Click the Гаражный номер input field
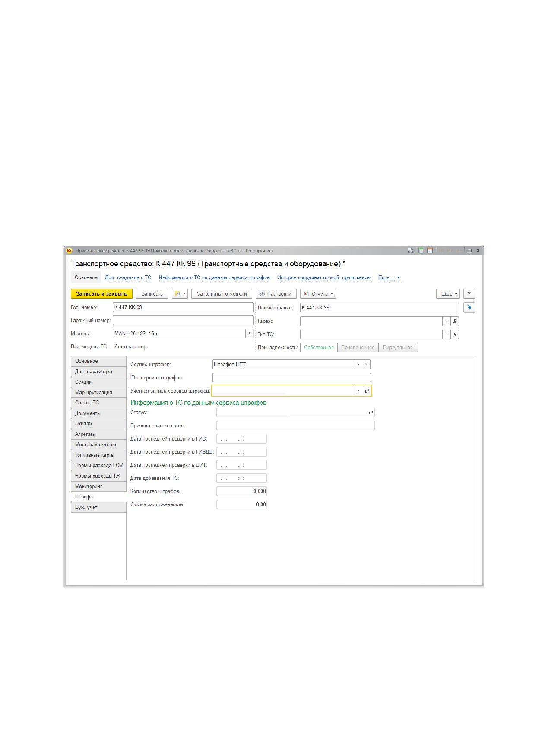The width and height of the screenshot is (535, 756). 183,320
